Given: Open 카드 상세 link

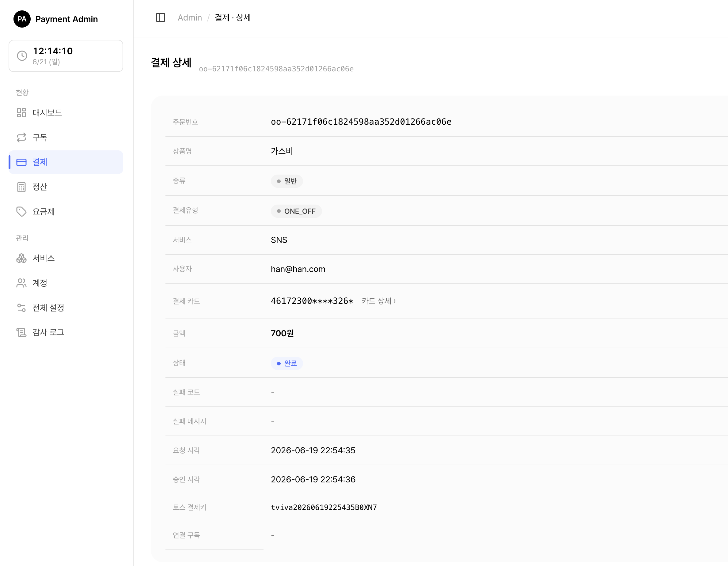Looking at the screenshot, I should coord(379,301).
